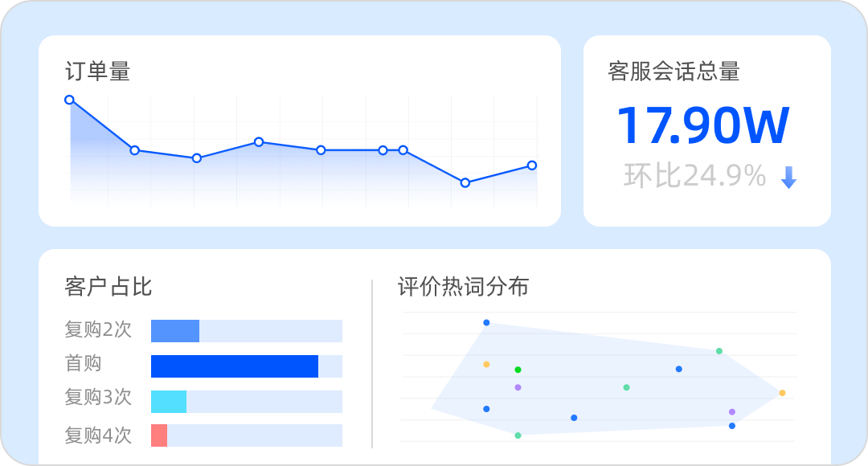Click the 首购 row label
The width and height of the screenshot is (868, 466).
click(83, 364)
